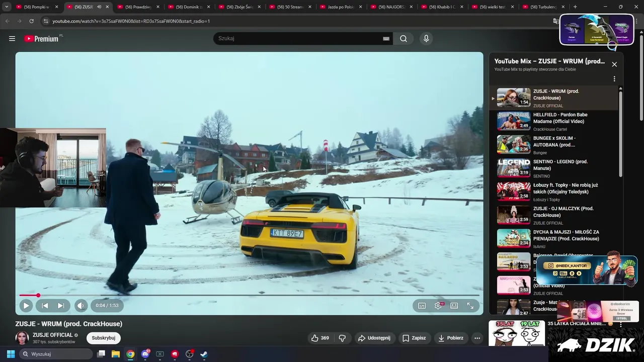Switch to the Pompki browser tab

pos(37,7)
